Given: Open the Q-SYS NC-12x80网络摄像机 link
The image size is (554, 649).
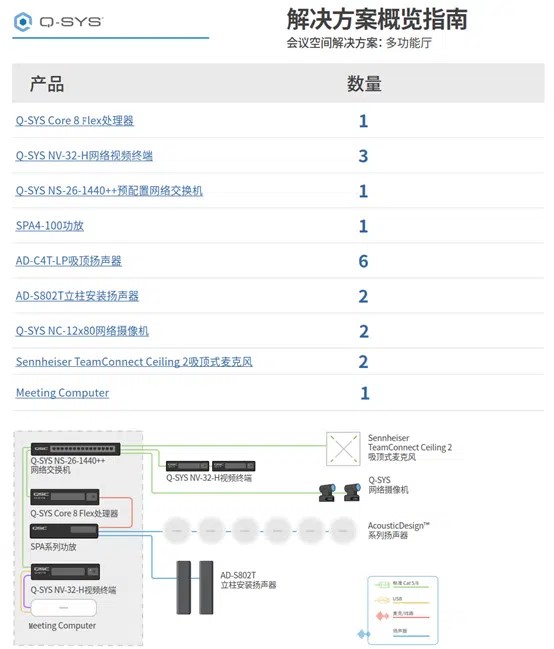Looking at the screenshot, I should (82, 331).
